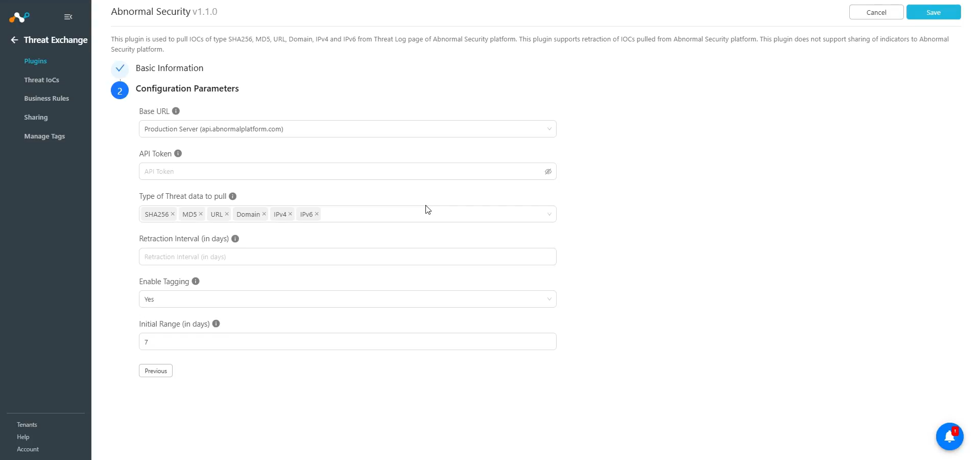This screenshot has height=460, width=980.
Task: Click the Retraction Interval info icon
Action: pyautogui.click(x=235, y=239)
